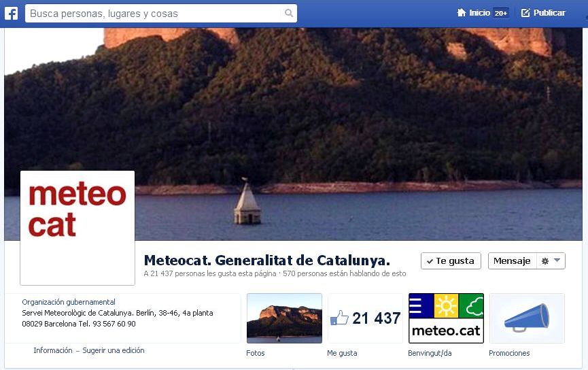588x370 pixels.
Task: Click the Mensaje button
Action: (512, 260)
